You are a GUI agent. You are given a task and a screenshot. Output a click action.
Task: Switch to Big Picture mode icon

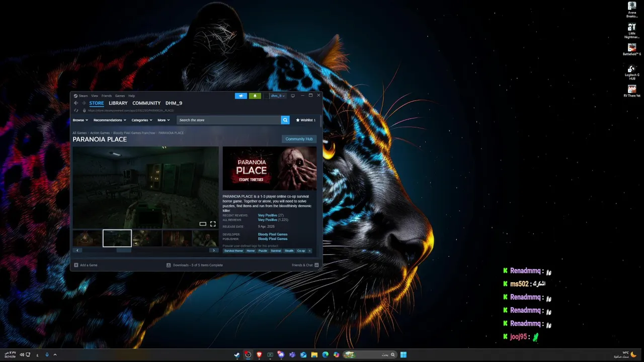[x=293, y=96]
